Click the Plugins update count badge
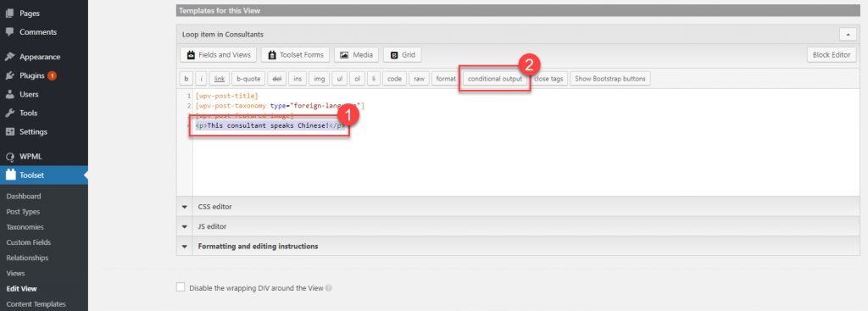868x311 pixels. click(52, 75)
